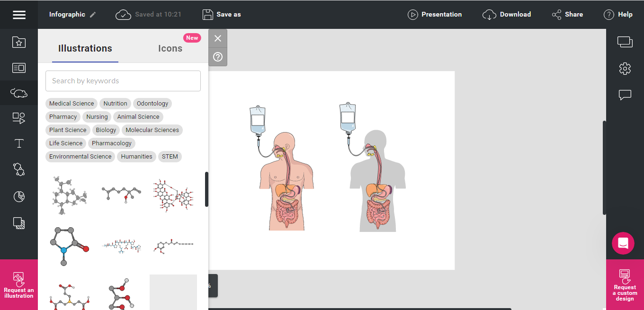Switch to the Icons tab

[170, 48]
